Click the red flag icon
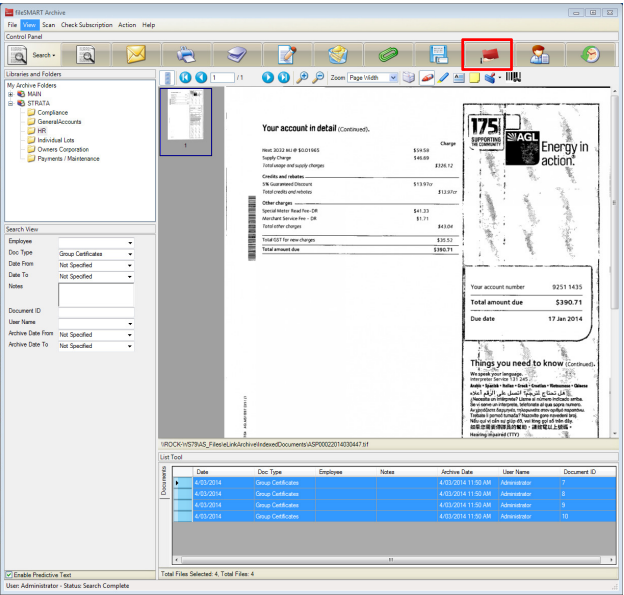This screenshot has width=624, height=595. click(489, 55)
